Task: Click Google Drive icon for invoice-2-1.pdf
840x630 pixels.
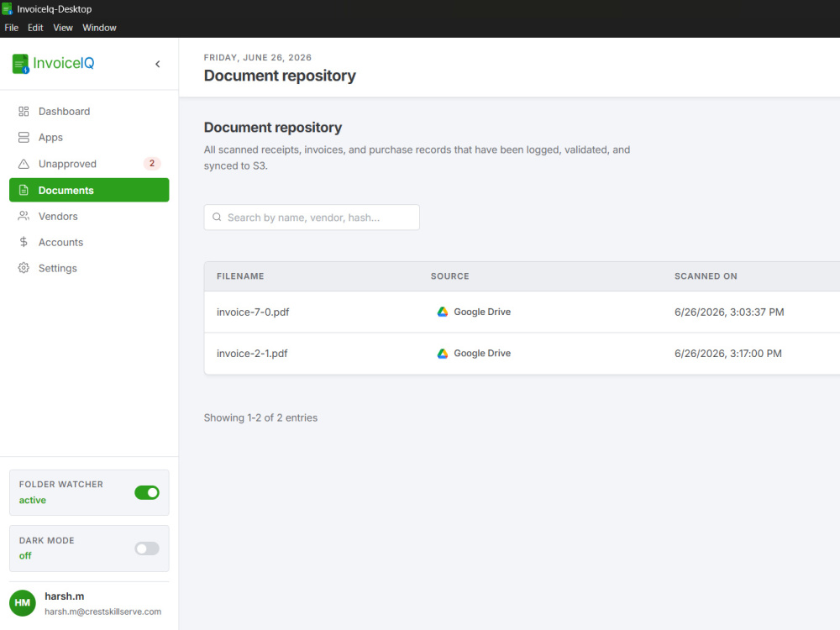Action: pyautogui.click(x=443, y=354)
